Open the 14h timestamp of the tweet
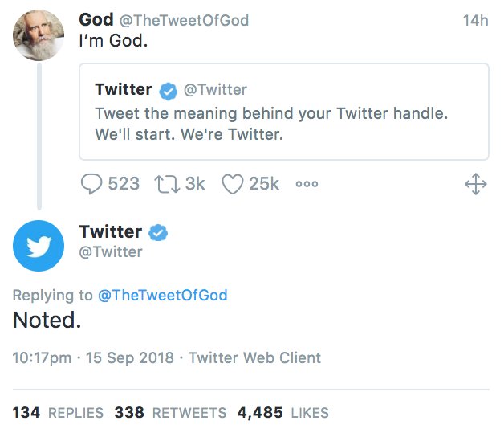Screen dimensions: 504x437 [x=475, y=21]
